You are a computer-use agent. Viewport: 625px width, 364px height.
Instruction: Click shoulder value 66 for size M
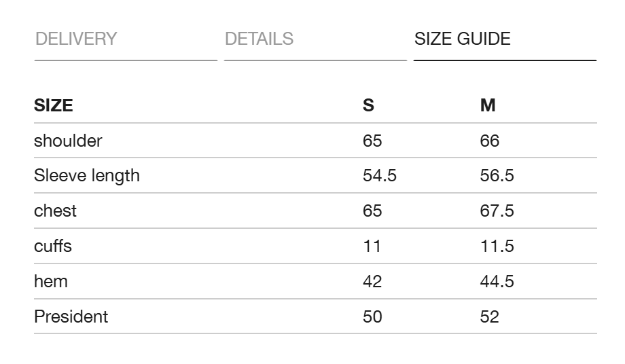click(x=490, y=141)
